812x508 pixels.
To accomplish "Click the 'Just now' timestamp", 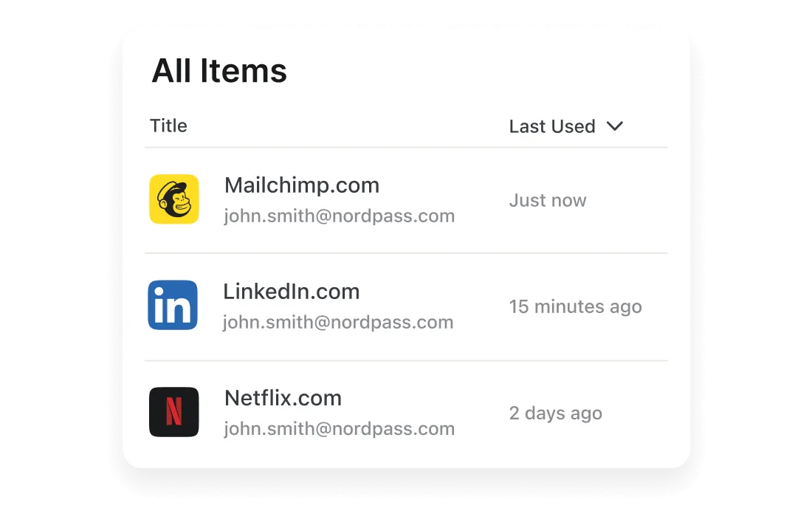I will tap(548, 200).
